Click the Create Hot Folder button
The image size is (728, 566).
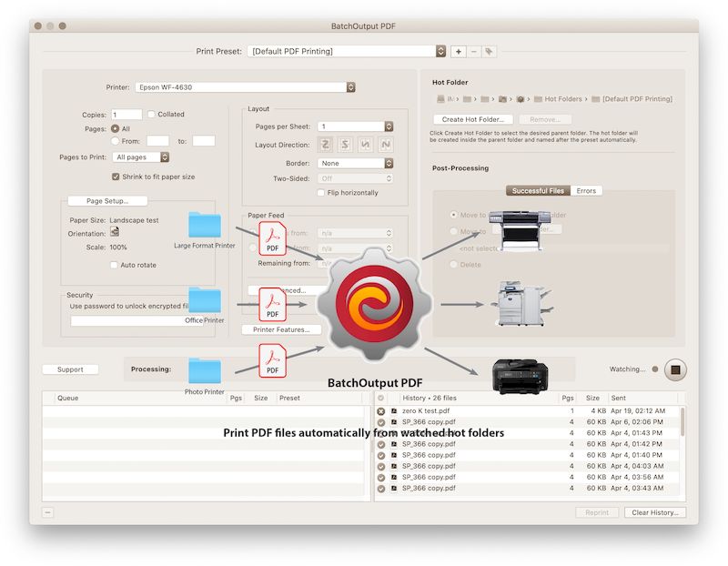[473, 119]
